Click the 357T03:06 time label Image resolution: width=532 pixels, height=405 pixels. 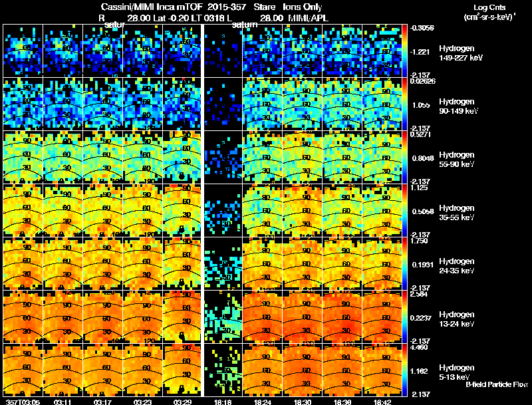23,402
